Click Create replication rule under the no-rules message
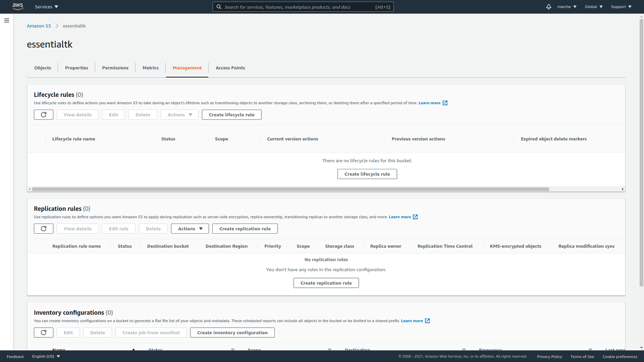Screen dimensions: 644x362 click(x=326, y=283)
